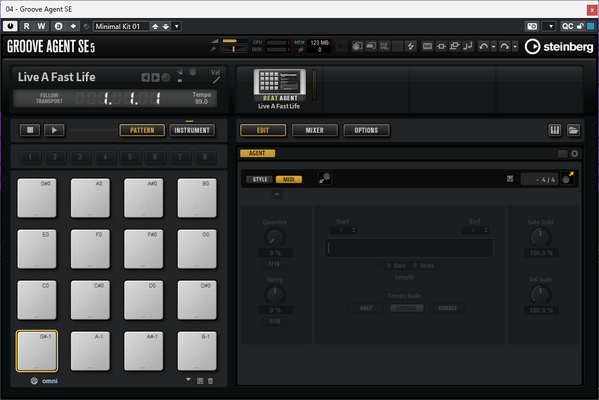The width and height of the screenshot is (599, 400).
Task: Toggle the A/B settings switch icon
Action: (x=58, y=26)
